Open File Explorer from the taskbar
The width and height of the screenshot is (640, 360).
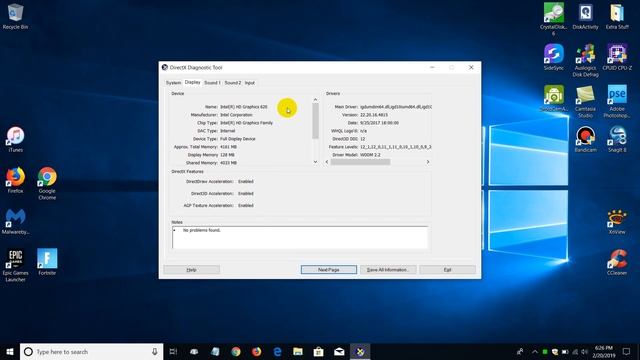(298, 351)
